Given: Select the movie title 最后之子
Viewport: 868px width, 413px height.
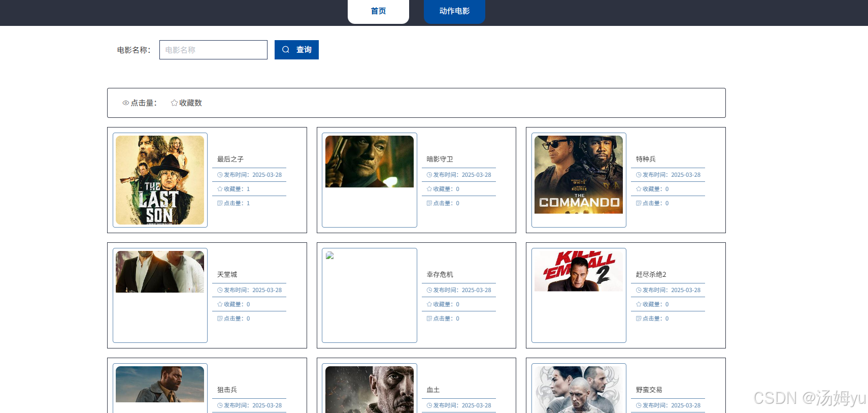Looking at the screenshot, I should point(230,159).
